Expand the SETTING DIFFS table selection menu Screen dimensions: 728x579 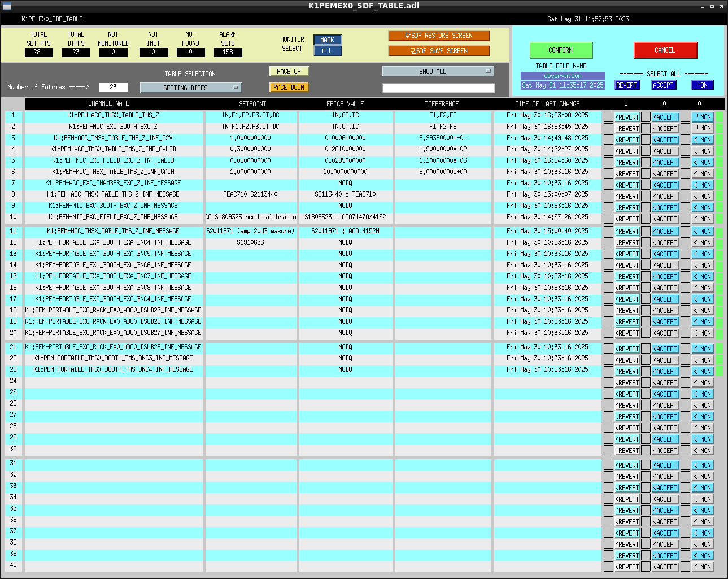[190, 88]
